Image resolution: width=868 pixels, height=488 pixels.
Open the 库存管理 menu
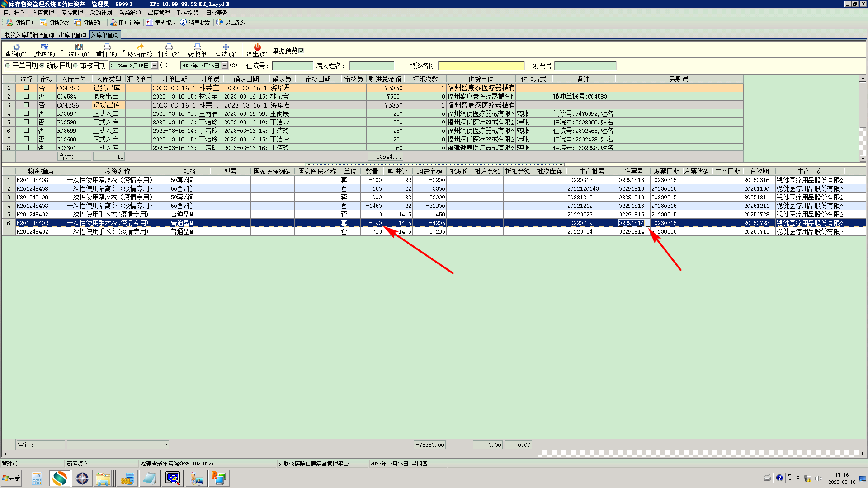(x=72, y=13)
